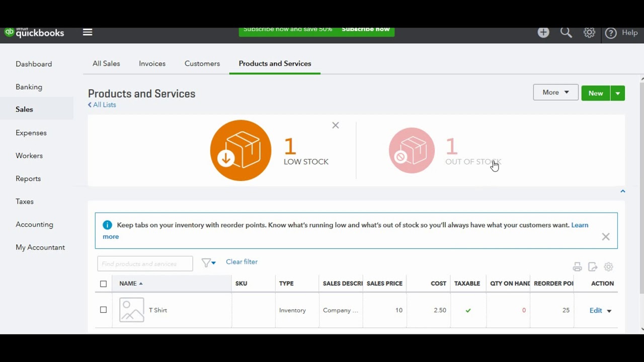
Task: Open the More dropdown button
Action: tap(556, 93)
